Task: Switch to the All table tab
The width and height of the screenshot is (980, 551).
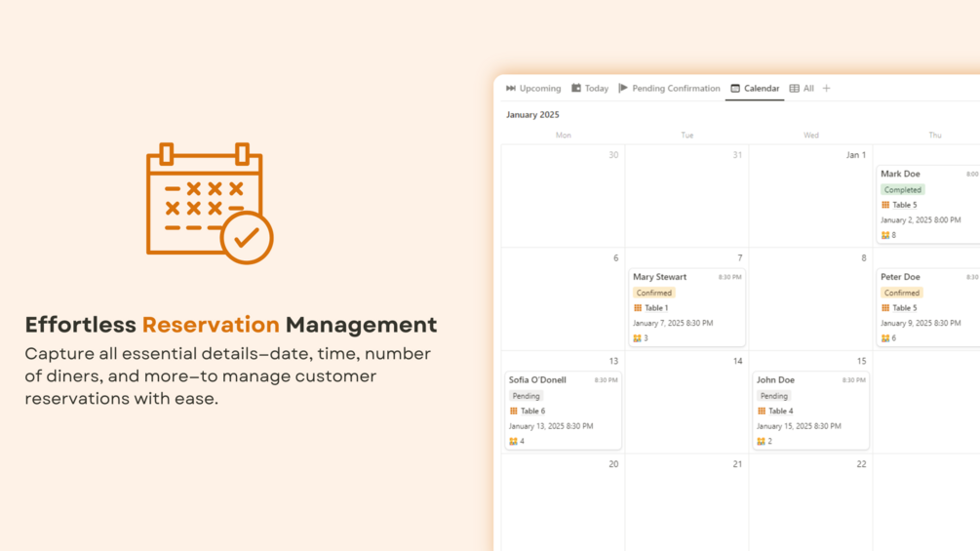Action: (x=802, y=88)
